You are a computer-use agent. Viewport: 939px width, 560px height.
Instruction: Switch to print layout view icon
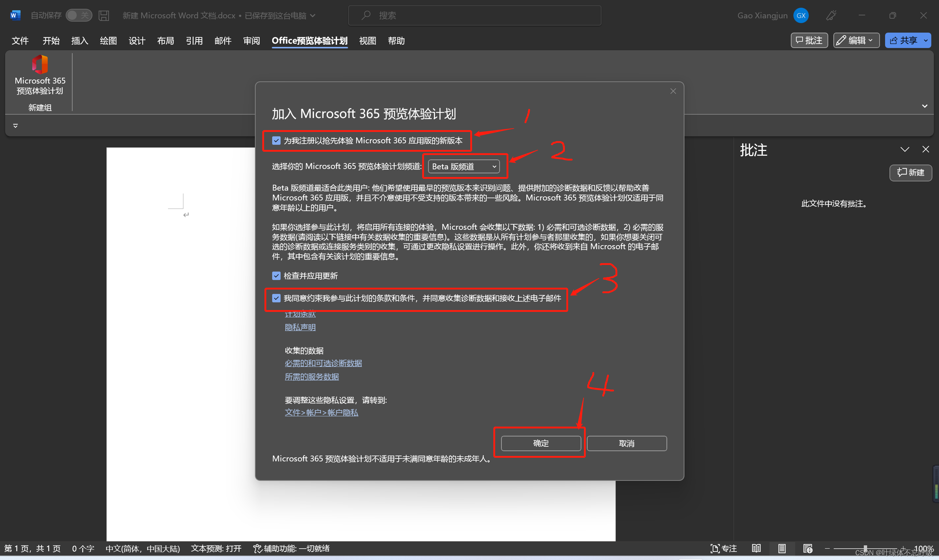[782, 548]
